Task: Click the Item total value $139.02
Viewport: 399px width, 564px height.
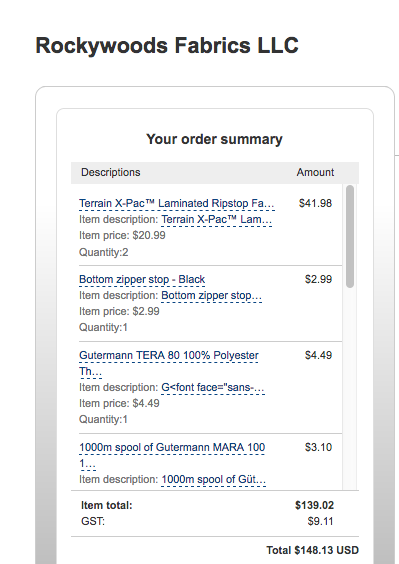Action: click(x=314, y=505)
